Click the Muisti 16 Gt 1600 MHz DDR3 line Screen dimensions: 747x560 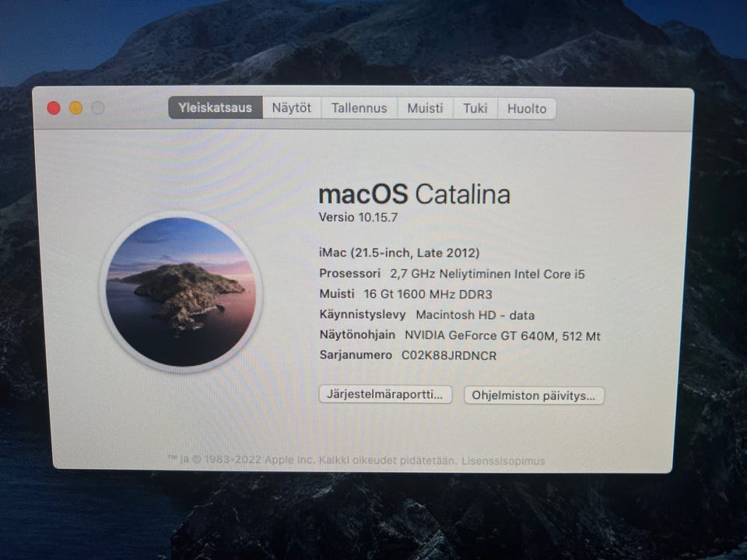[x=405, y=294]
